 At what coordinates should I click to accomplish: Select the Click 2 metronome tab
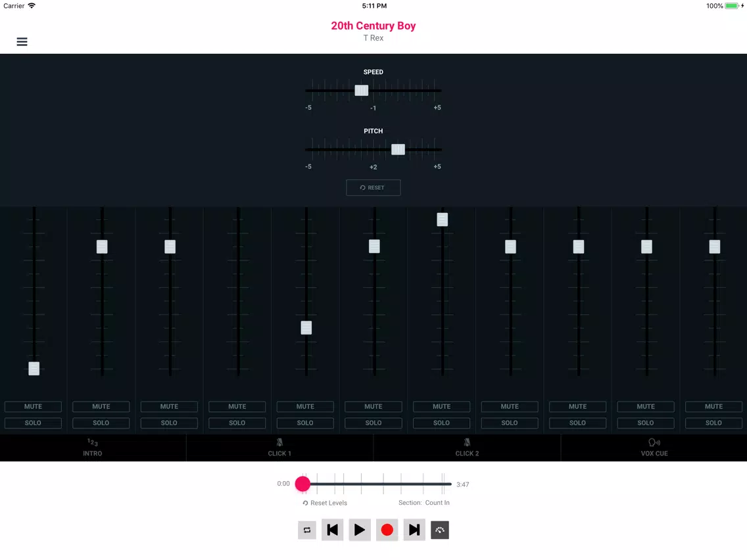(x=467, y=448)
